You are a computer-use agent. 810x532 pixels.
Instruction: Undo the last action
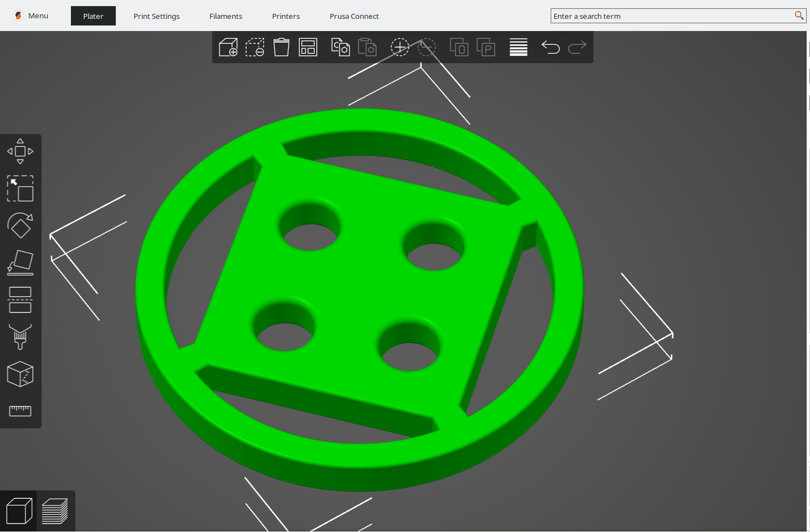click(550, 48)
